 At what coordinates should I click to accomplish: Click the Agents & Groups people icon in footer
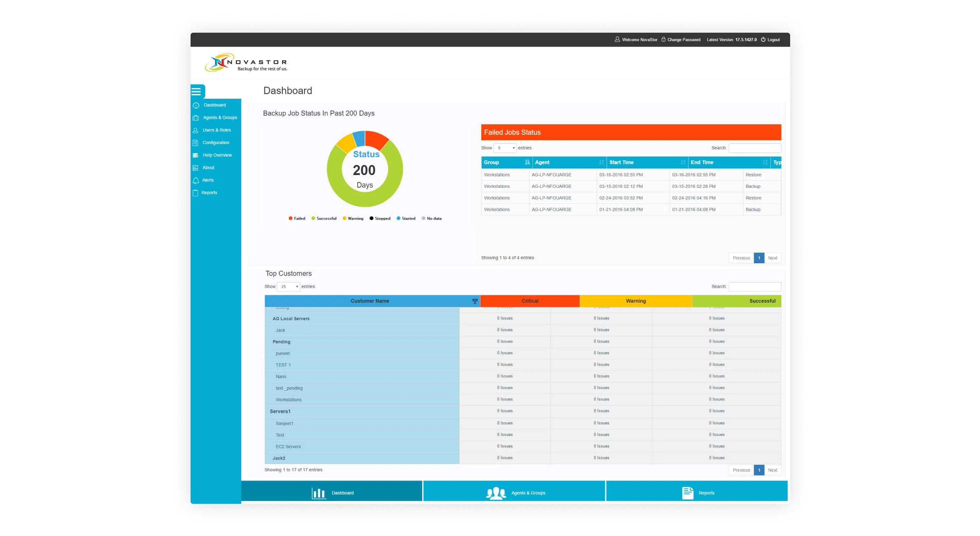coord(496,493)
